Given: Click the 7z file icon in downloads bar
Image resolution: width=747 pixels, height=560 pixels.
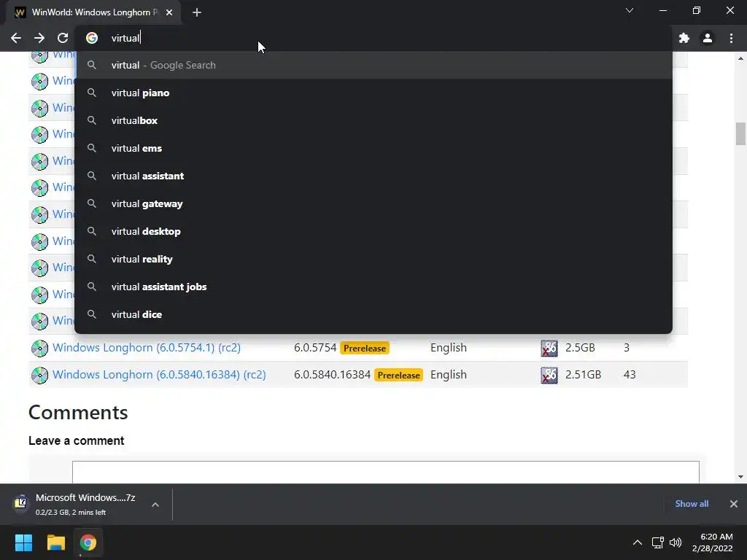Looking at the screenshot, I should coord(20,502).
